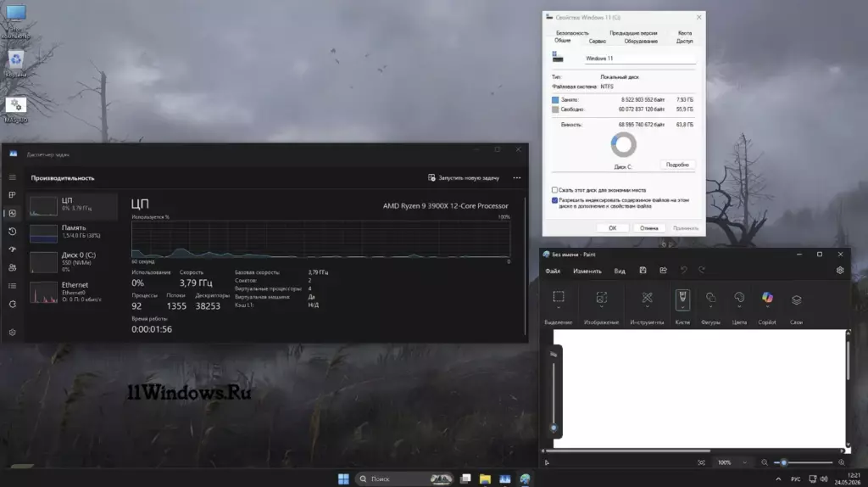Click the Redo arrow in Paint
This screenshot has height=487, width=868.
702,271
